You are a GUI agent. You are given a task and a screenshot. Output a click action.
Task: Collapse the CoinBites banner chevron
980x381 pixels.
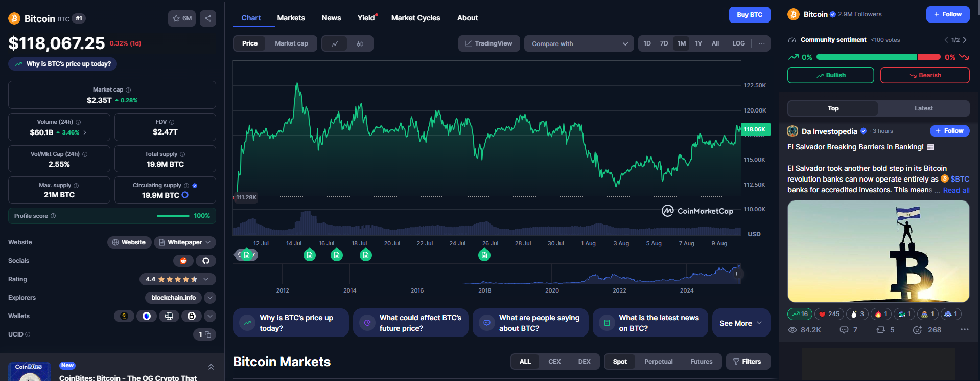[211, 367]
